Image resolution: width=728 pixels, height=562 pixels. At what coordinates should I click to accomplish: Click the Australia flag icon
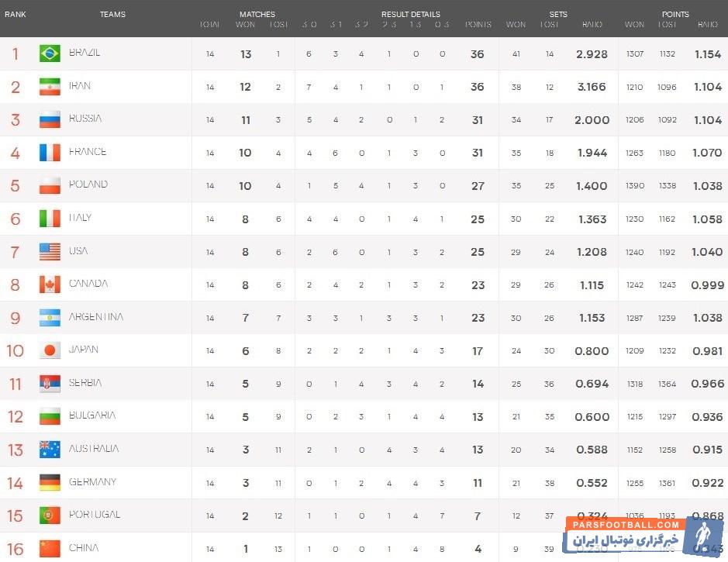tap(50, 450)
